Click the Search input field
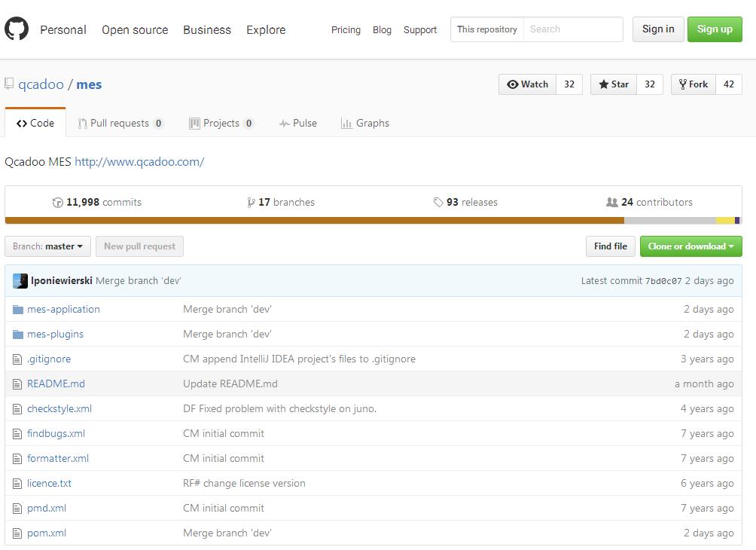The height and width of the screenshot is (550, 756). tap(573, 29)
